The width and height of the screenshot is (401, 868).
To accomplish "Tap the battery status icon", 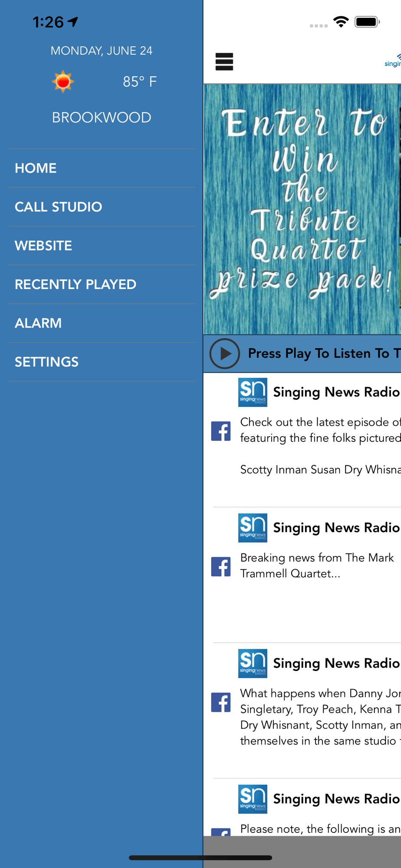I will 367,22.
